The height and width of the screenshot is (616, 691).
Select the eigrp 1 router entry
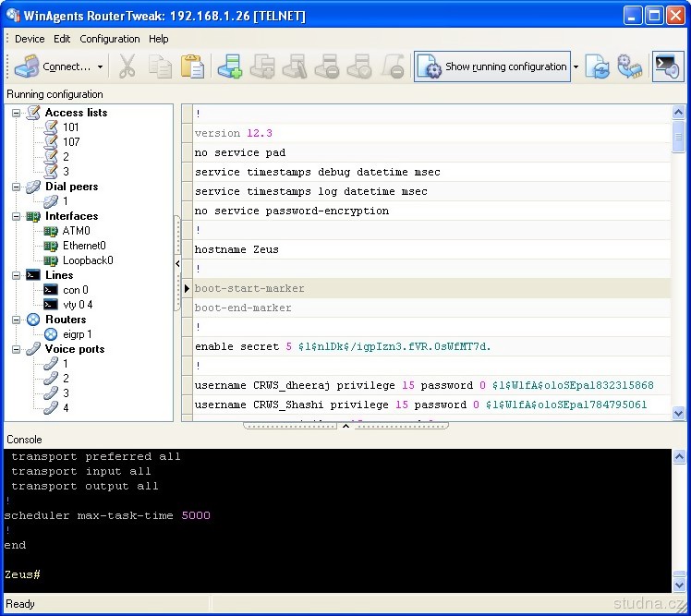coord(77,334)
